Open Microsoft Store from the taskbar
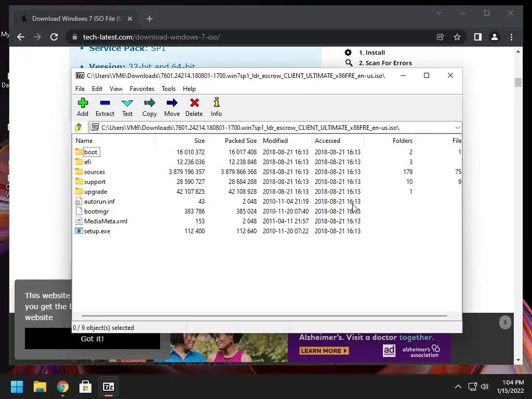Image resolution: width=532 pixels, height=399 pixels. click(x=85, y=387)
